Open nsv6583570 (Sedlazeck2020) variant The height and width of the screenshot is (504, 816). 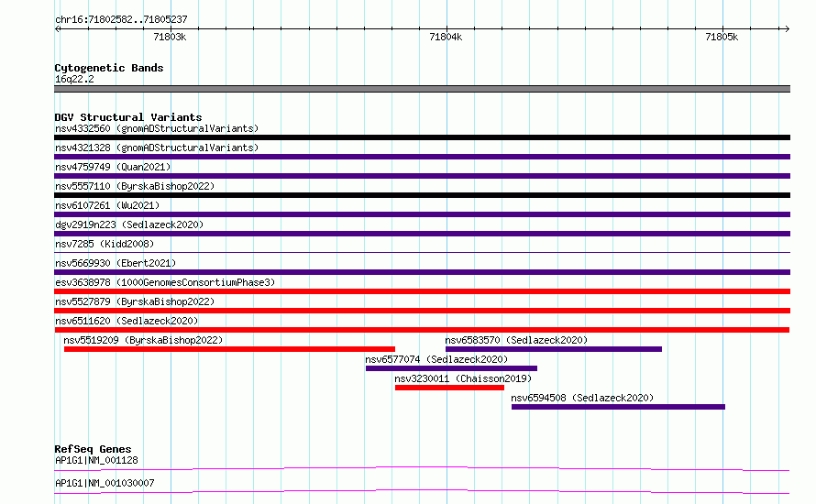[x=516, y=340]
